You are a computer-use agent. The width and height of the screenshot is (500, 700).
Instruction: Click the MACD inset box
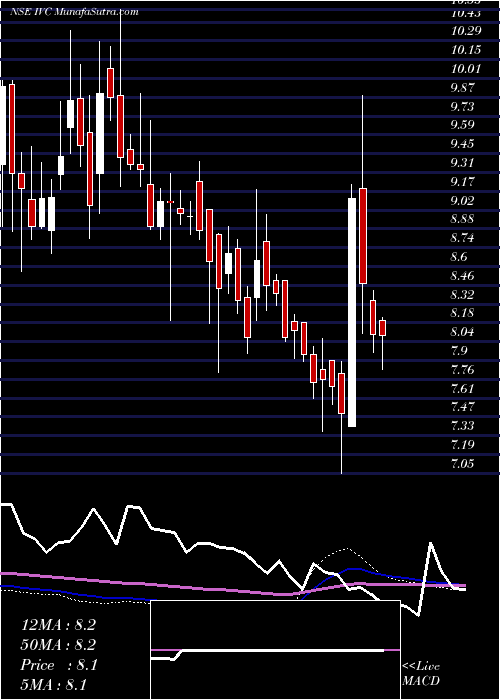pyautogui.click(x=275, y=650)
